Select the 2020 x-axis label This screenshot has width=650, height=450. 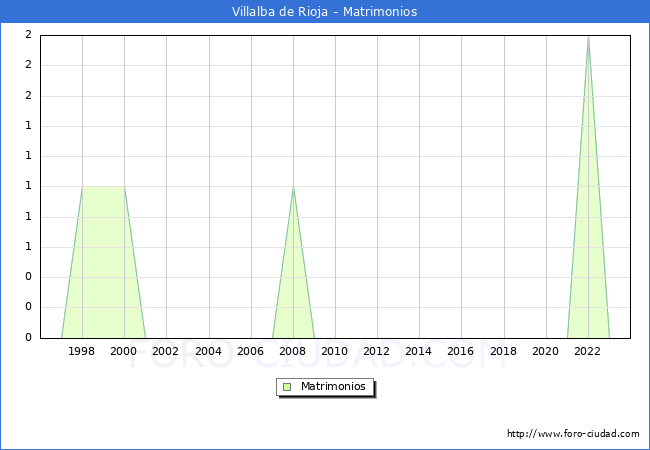[546, 351]
